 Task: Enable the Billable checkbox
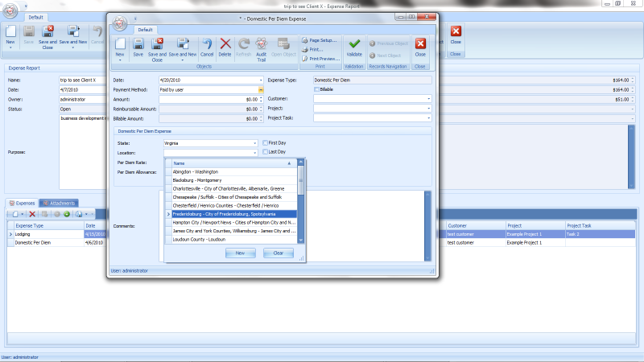tap(316, 89)
